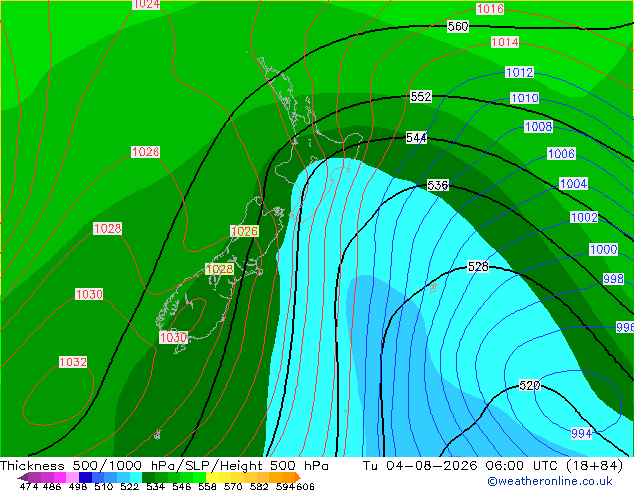
Task: Click the 1014 isobar label
Action: click(x=505, y=42)
